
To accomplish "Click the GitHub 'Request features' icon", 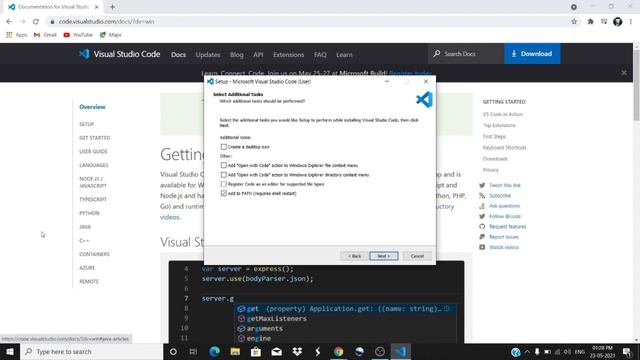I will click(482, 227).
